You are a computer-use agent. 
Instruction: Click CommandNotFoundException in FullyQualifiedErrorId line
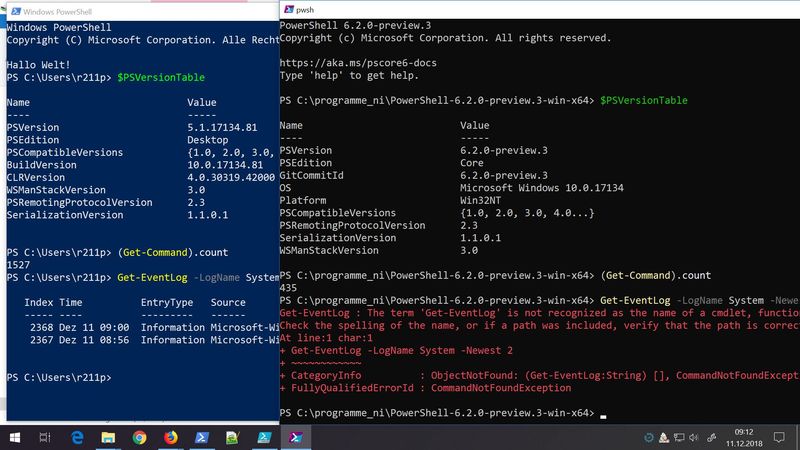pyautogui.click(x=501, y=388)
